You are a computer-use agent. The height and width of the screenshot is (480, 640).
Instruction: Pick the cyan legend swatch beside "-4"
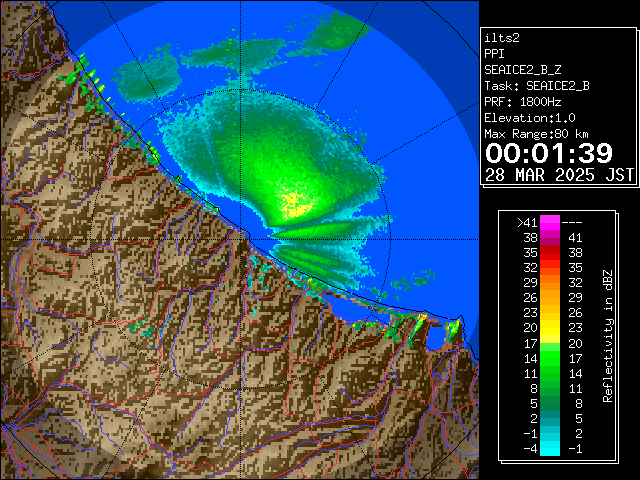(550, 448)
